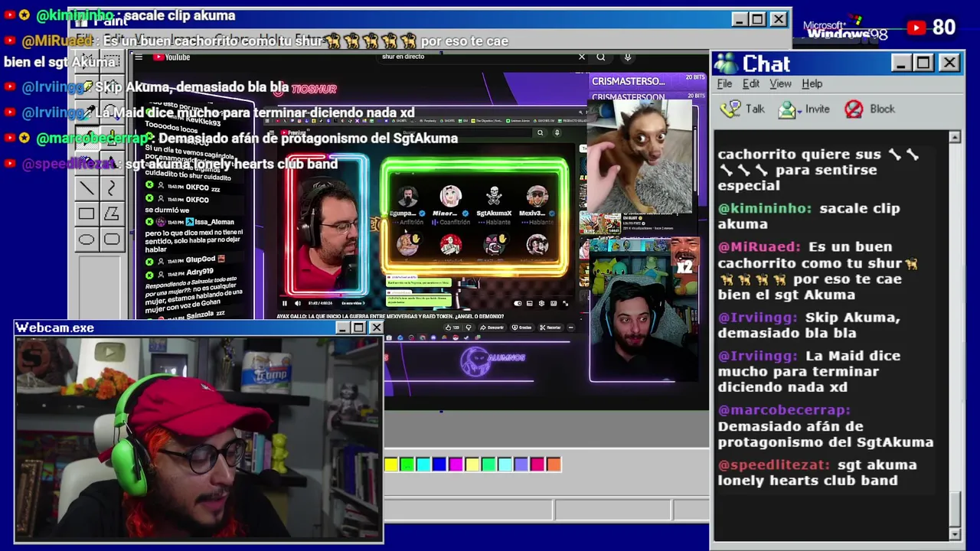Dislike the video with thumbs down
980x551 pixels.
pyautogui.click(x=469, y=328)
